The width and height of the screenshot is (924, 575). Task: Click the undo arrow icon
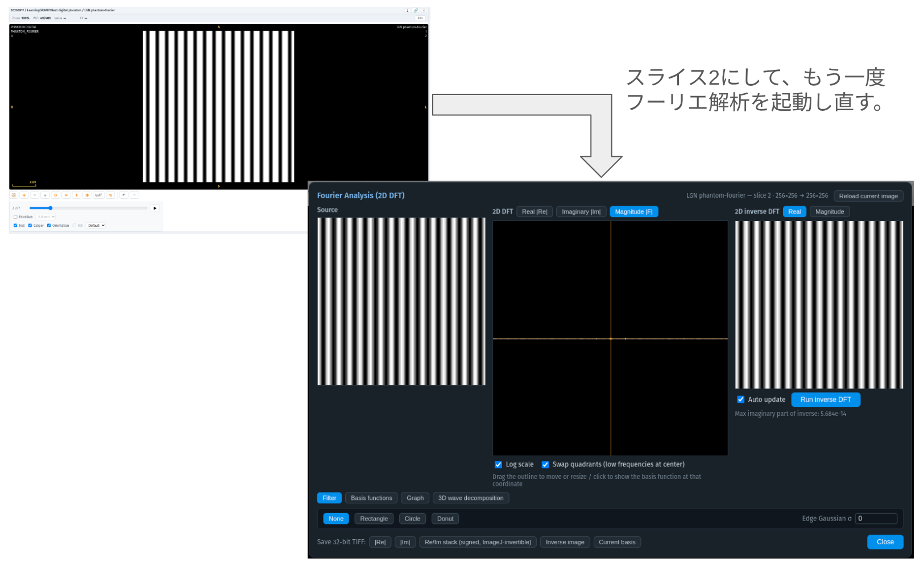point(123,195)
